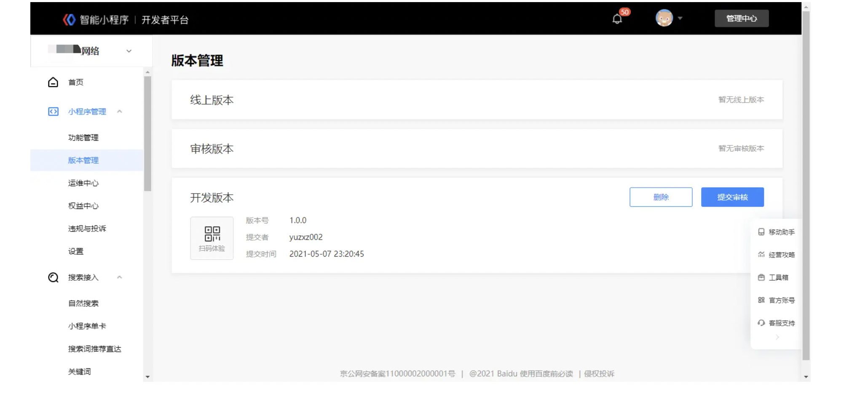
Task: Click the 搜索接入 magnifier icon
Action: (53, 277)
